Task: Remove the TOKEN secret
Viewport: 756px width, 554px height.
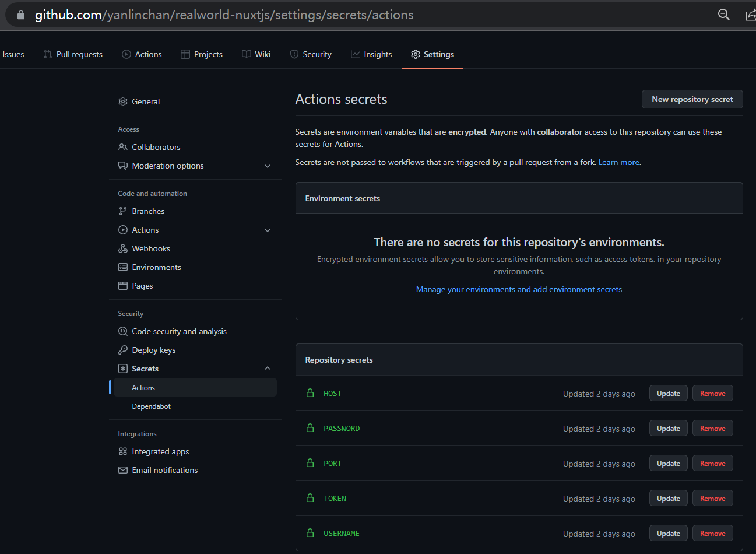Action: click(713, 499)
